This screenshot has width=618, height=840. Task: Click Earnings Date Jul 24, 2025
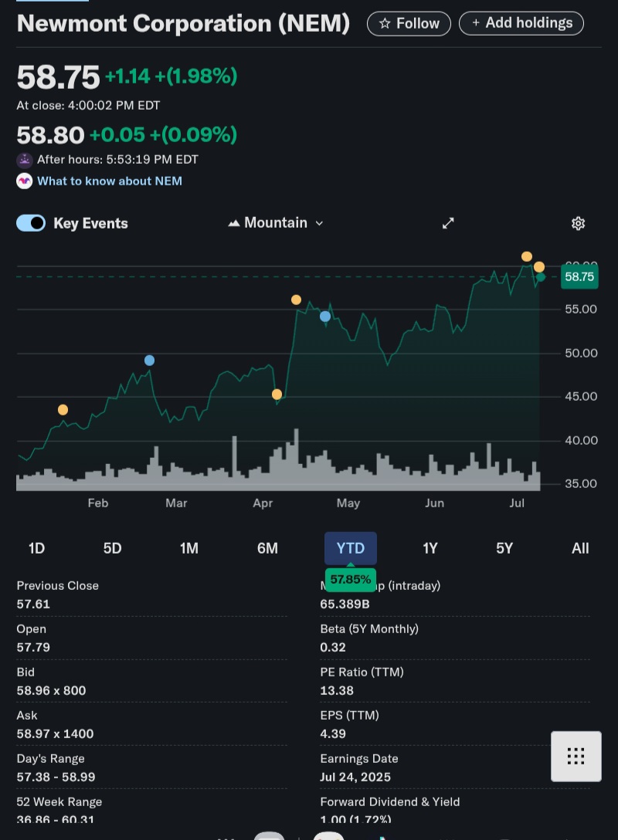[355, 777]
